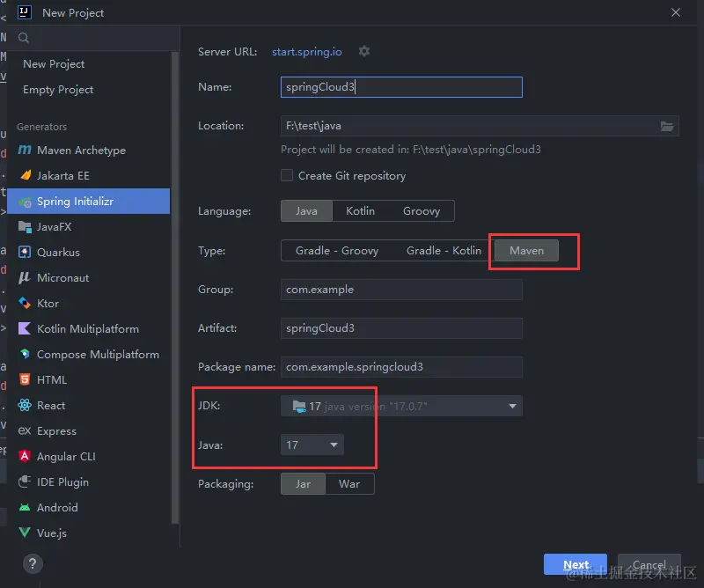Screen dimensions: 704x588
Task: Click the Group input field
Action: (x=401, y=290)
